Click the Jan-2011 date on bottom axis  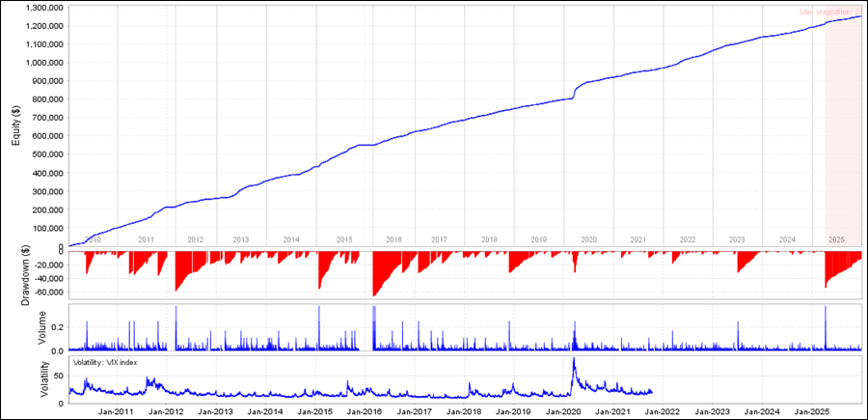117,413
